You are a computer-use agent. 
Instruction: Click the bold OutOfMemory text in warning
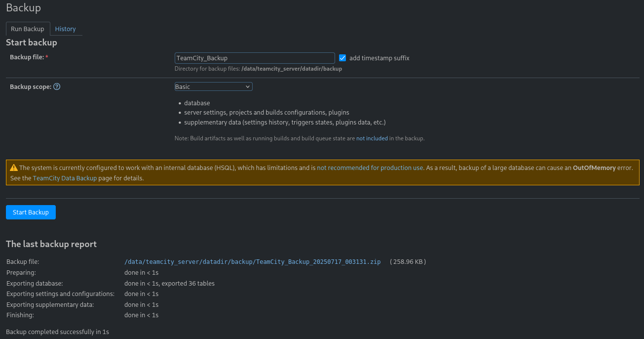pos(594,168)
